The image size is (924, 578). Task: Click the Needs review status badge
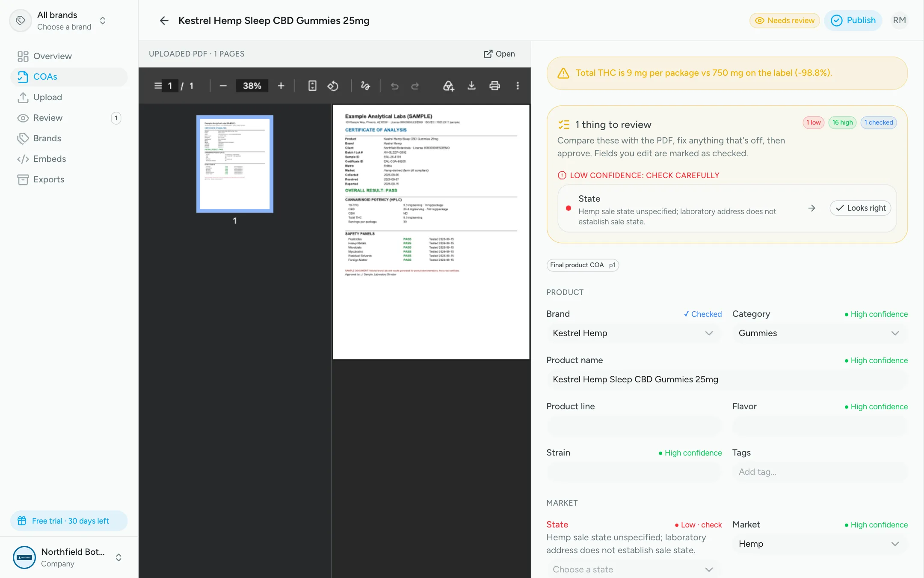(785, 21)
